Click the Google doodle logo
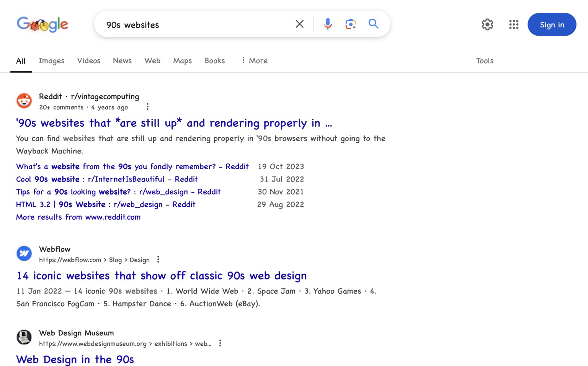The image size is (588, 366). 42,25
